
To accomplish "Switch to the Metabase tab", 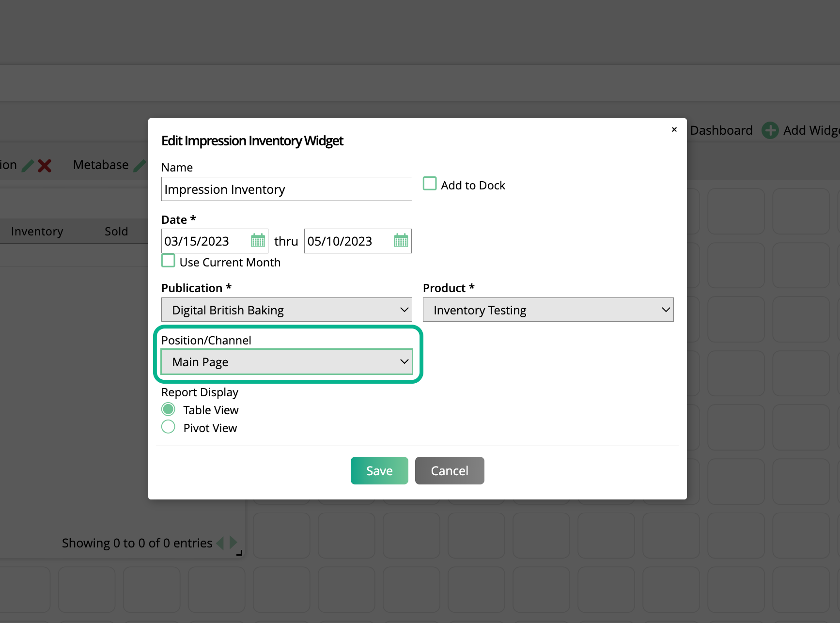I will (101, 165).
